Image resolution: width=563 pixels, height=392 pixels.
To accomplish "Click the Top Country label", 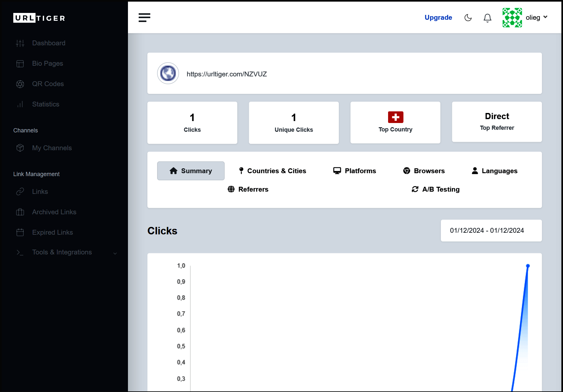I will coord(396,129).
